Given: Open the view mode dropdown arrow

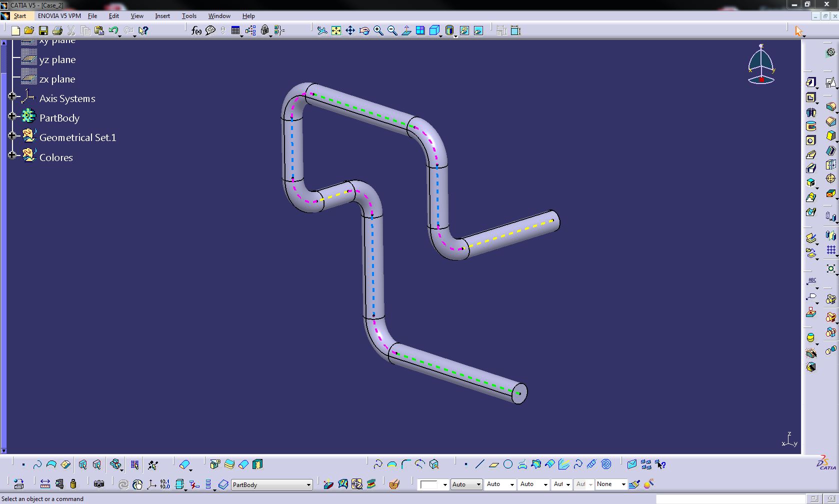Looking at the screenshot, I should click(x=455, y=36).
